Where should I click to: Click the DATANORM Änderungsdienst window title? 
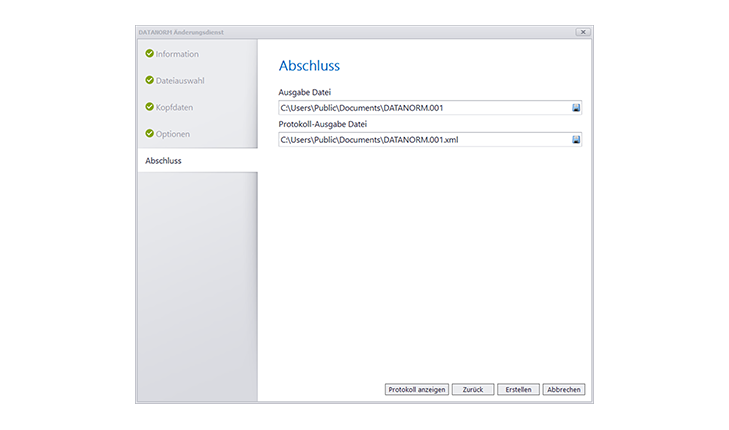(181, 32)
